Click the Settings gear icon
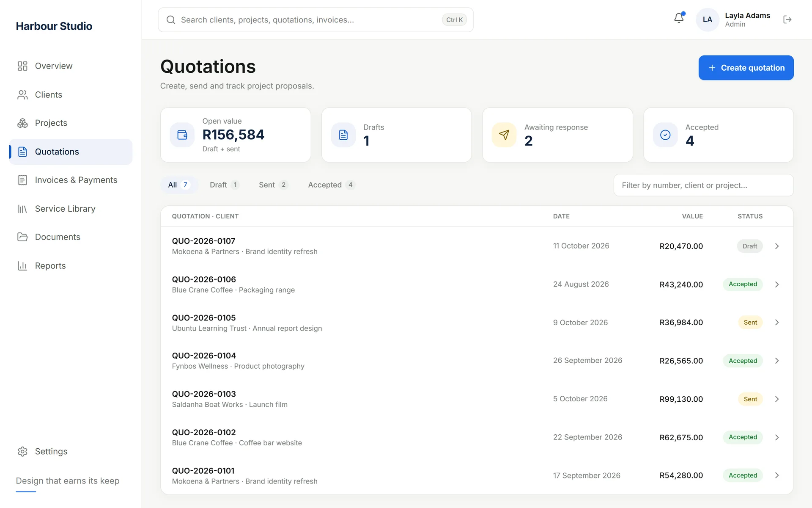This screenshot has height=508, width=812. click(x=22, y=451)
